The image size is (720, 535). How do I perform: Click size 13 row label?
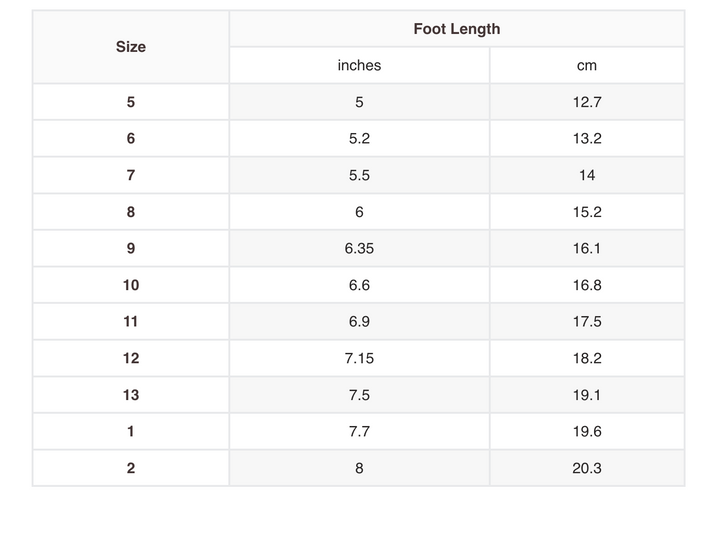(131, 395)
